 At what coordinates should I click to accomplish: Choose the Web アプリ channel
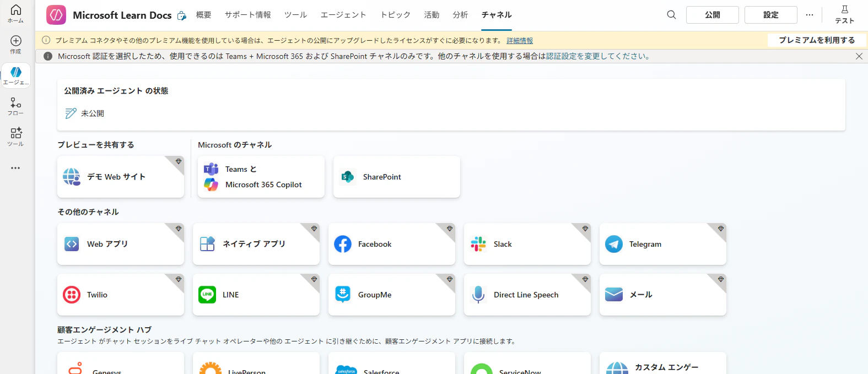pyautogui.click(x=121, y=244)
